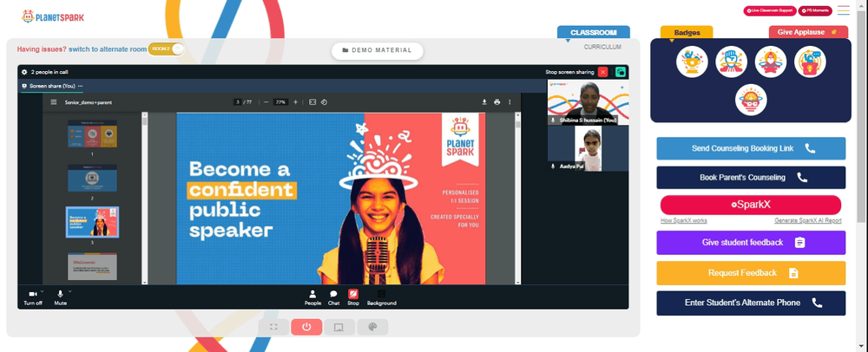868x352 pixels.
Task: Open How SparkX works link
Action: (x=684, y=220)
